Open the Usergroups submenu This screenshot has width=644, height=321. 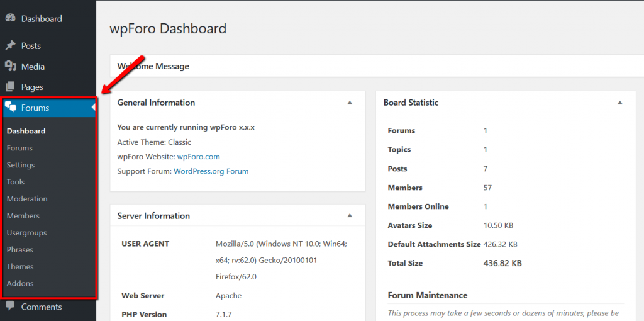pyautogui.click(x=26, y=233)
